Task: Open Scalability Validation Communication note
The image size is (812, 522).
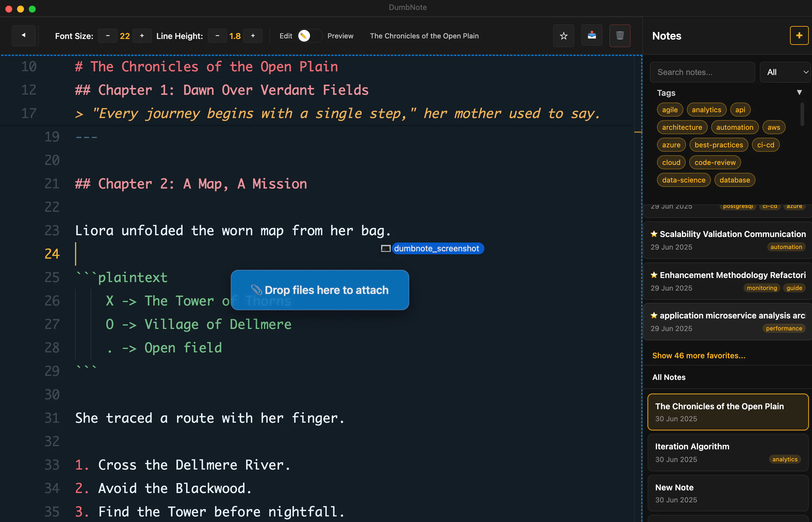Action: point(728,240)
